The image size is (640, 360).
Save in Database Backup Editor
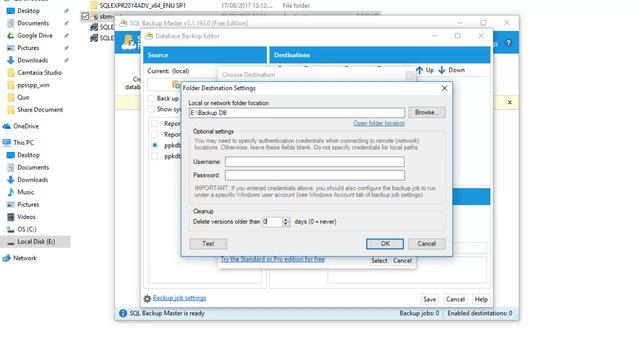click(429, 299)
